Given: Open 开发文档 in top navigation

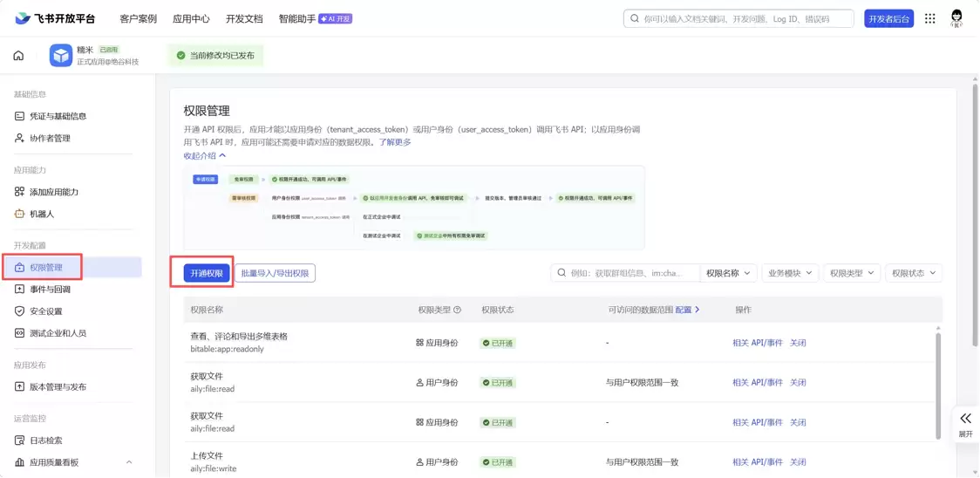Looking at the screenshot, I should click(x=244, y=19).
